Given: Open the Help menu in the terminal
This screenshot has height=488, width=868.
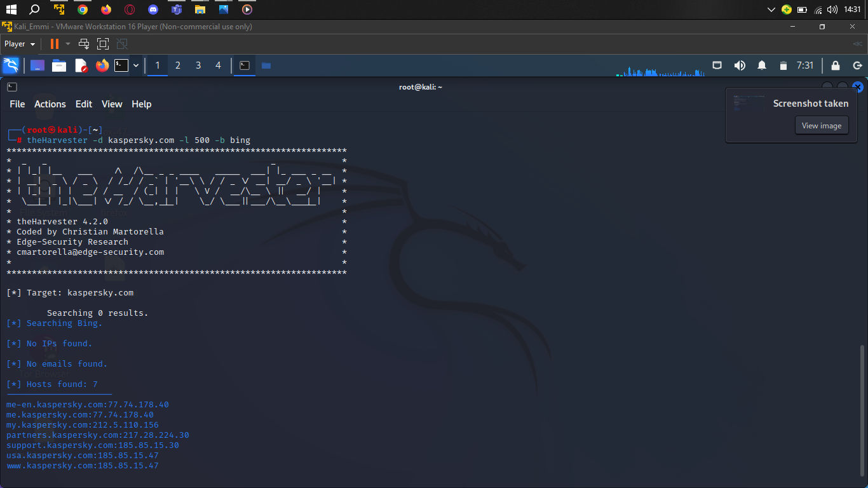Looking at the screenshot, I should pyautogui.click(x=141, y=104).
